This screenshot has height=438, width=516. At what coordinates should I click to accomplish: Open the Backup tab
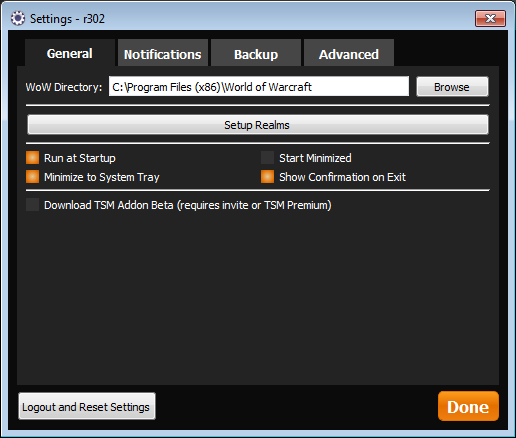coord(256,54)
